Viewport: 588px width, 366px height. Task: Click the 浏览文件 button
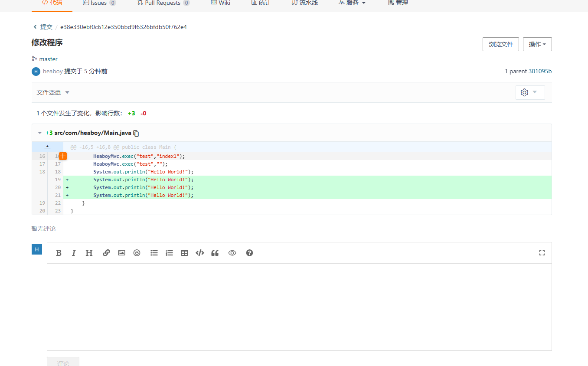(500, 44)
